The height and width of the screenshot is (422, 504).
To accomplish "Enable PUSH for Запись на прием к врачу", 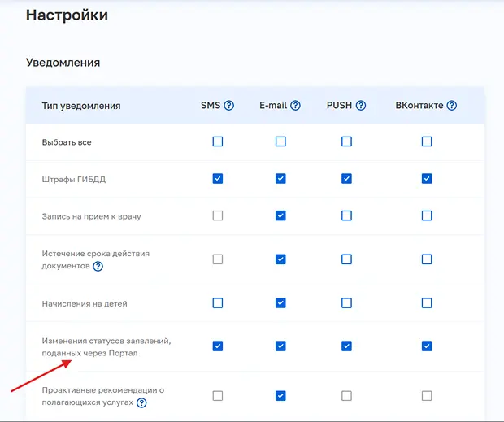I will point(346,215).
